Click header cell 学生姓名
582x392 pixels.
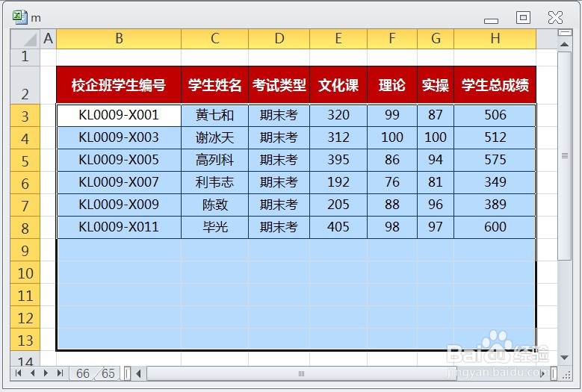point(215,85)
